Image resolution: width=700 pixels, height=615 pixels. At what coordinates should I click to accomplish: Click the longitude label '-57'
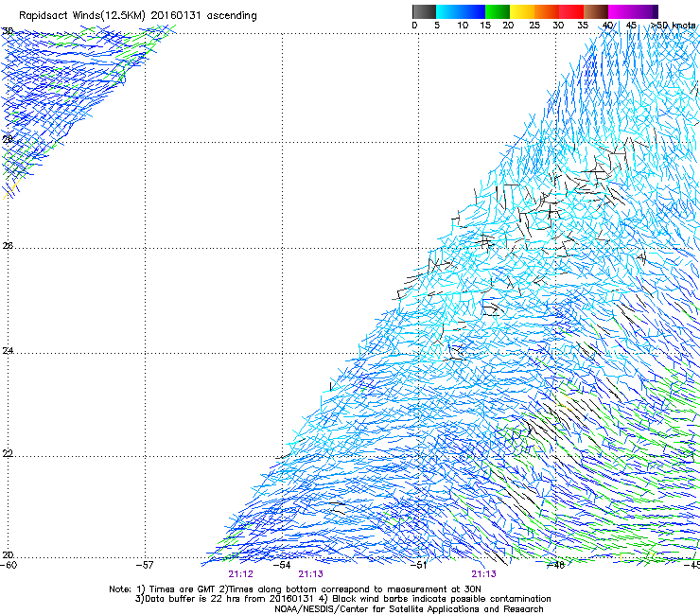[145, 565]
